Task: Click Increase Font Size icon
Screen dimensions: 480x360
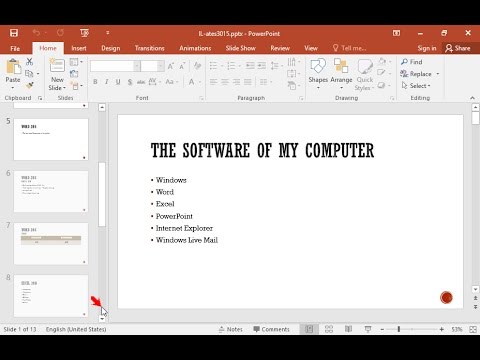Action: point(171,66)
